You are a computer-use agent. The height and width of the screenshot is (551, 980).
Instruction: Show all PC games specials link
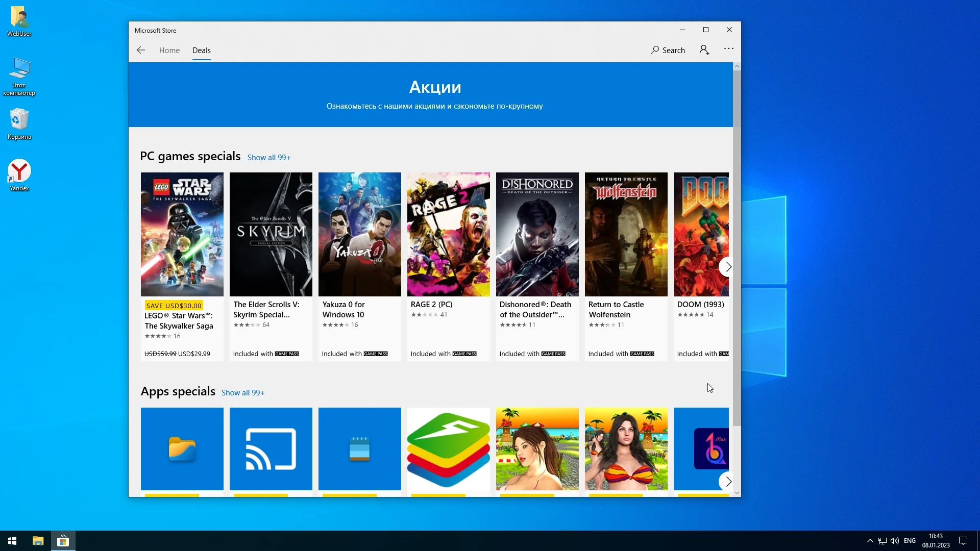coord(268,158)
